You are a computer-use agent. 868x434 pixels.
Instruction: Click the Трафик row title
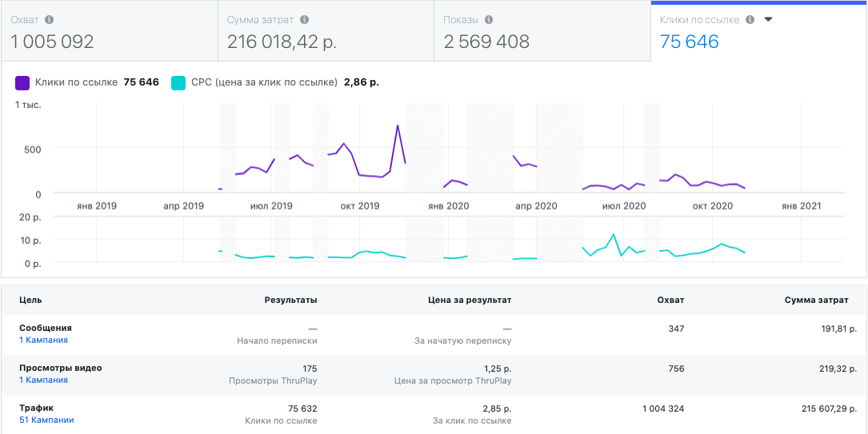(37, 408)
